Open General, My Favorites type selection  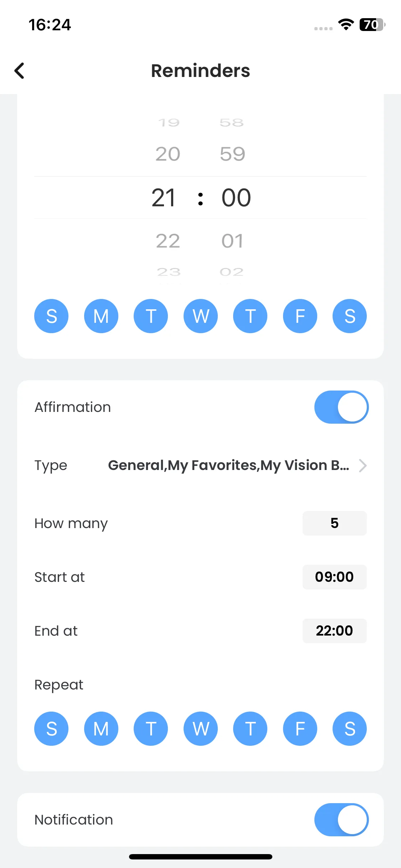click(x=228, y=465)
